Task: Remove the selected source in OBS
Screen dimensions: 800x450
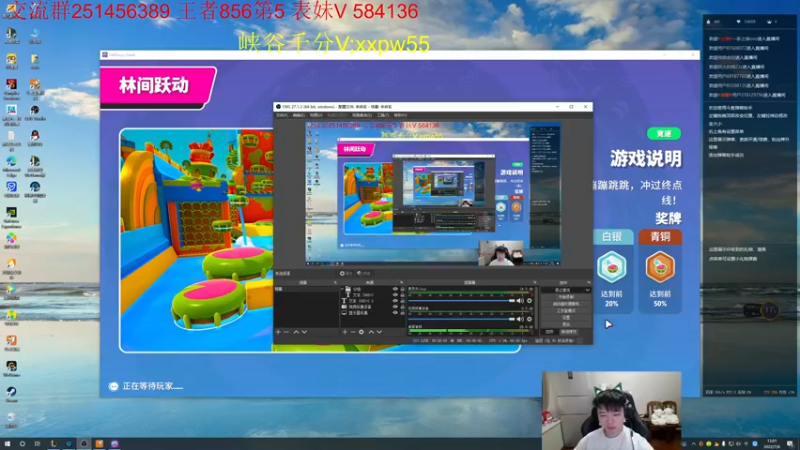Action: point(353,332)
